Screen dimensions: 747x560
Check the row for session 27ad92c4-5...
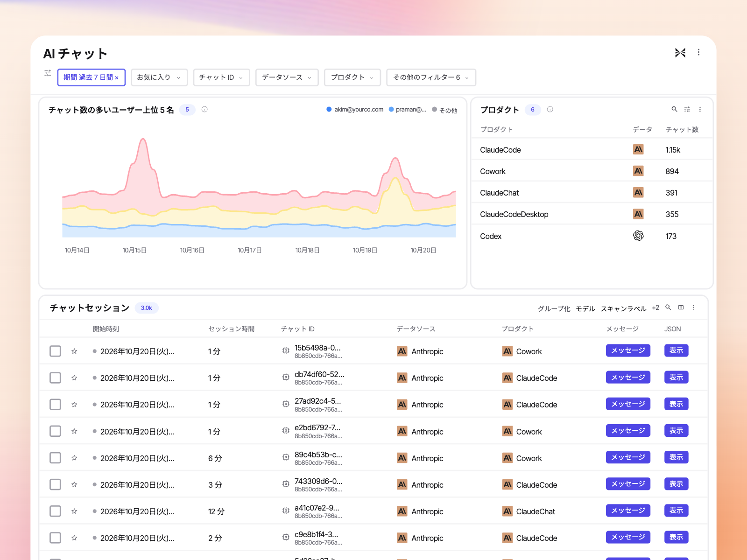tap(55, 404)
